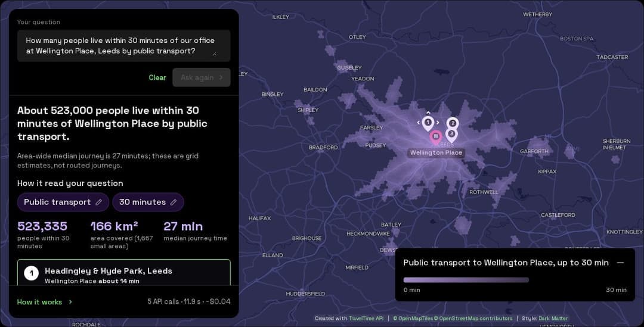Click the Ask again button
Screen dimensions: 644x327
(x=202, y=77)
